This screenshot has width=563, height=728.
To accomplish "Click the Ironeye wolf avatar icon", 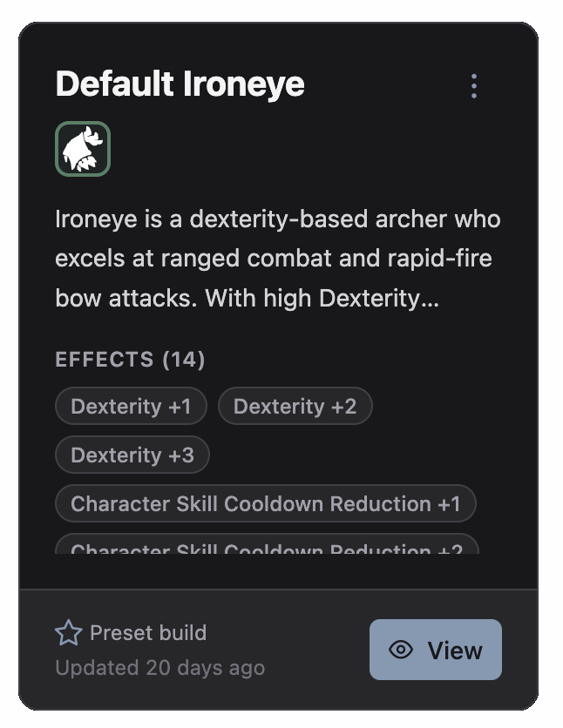I will pyautogui.click(x=82, y=148).
